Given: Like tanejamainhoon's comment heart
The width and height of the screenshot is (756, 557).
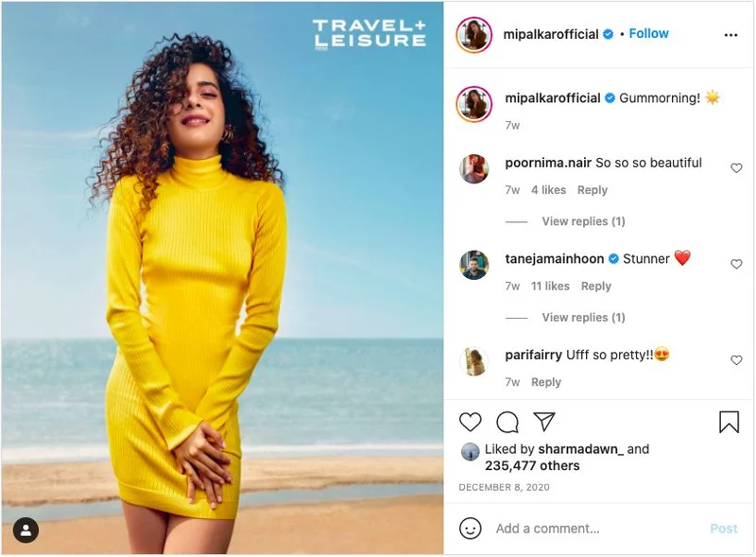Looking at the screenshot, I should pyautogui.click(x=736, y=264).
